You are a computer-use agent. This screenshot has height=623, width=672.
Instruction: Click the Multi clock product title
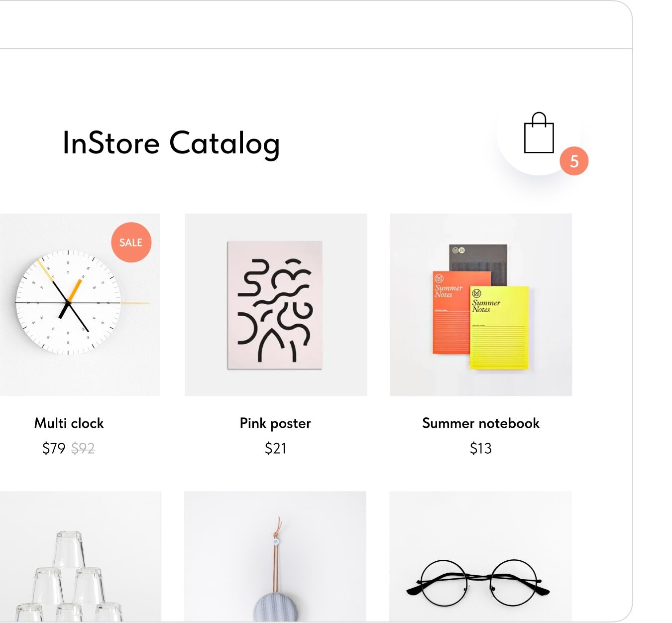tap(69, 423)
